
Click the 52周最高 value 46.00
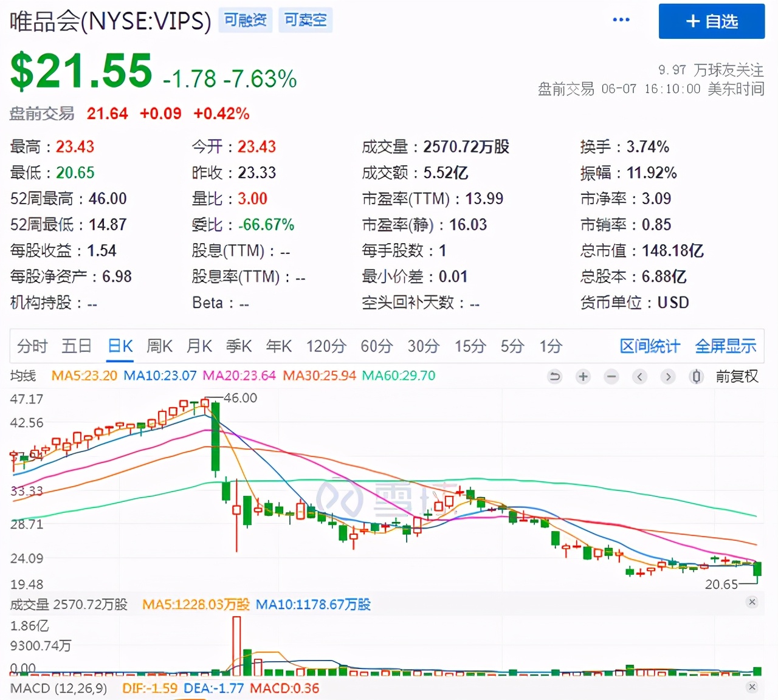(x=108, y=199)
